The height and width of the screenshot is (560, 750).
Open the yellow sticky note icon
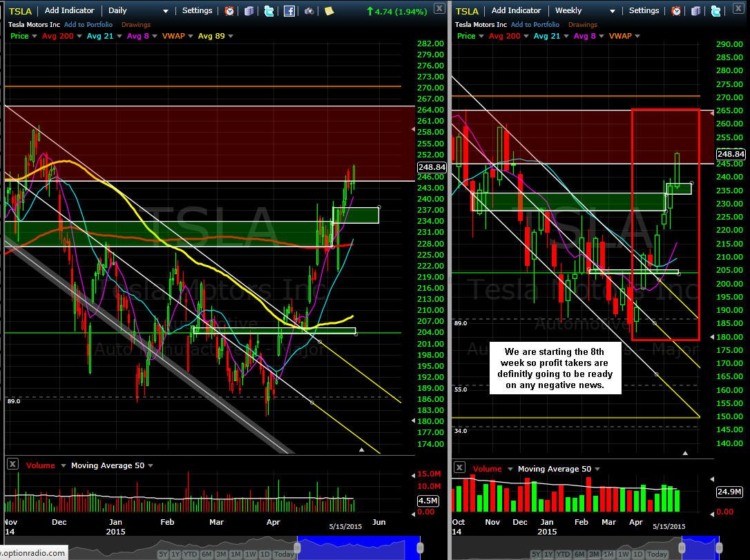pyautogui.click(x=329, y=11)
